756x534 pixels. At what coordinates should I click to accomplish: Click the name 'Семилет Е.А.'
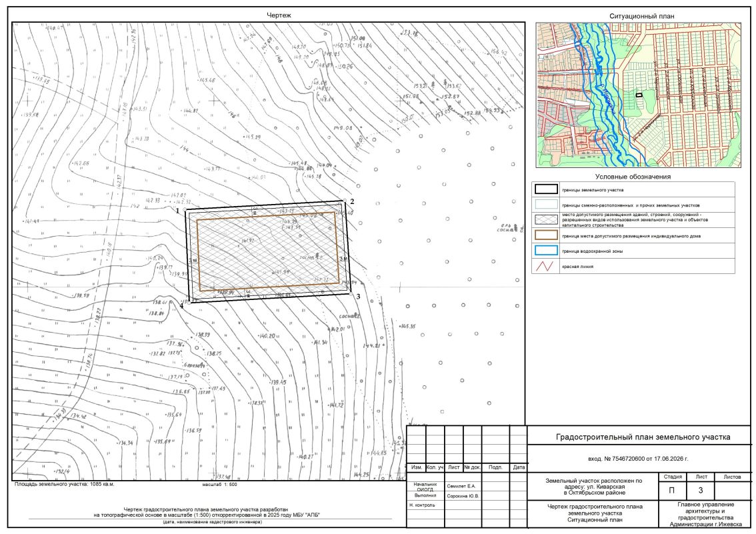(x=461, y=486)
